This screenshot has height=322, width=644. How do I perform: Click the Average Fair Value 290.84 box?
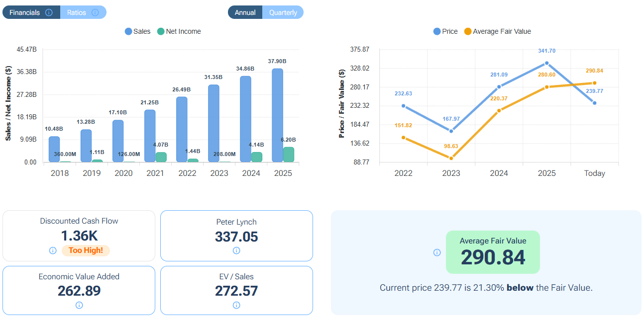493,252
